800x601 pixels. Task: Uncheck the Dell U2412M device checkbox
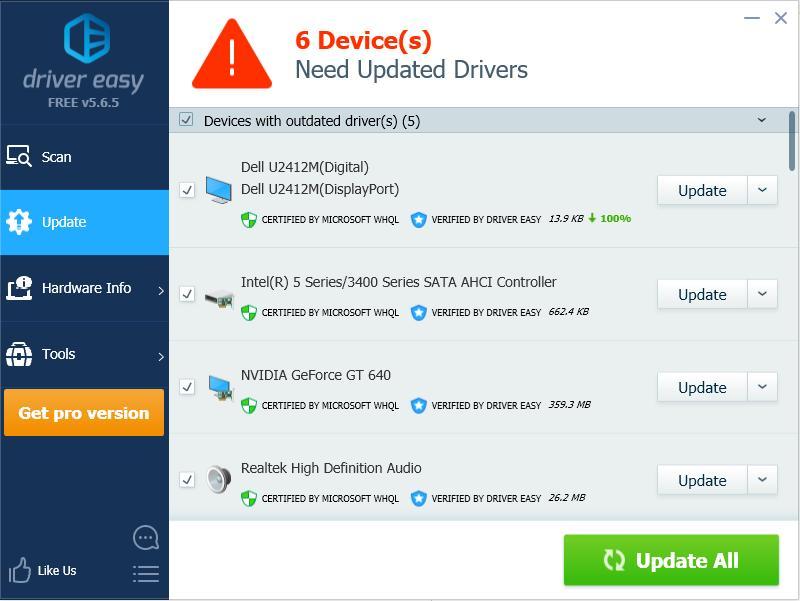click(187, 190)
